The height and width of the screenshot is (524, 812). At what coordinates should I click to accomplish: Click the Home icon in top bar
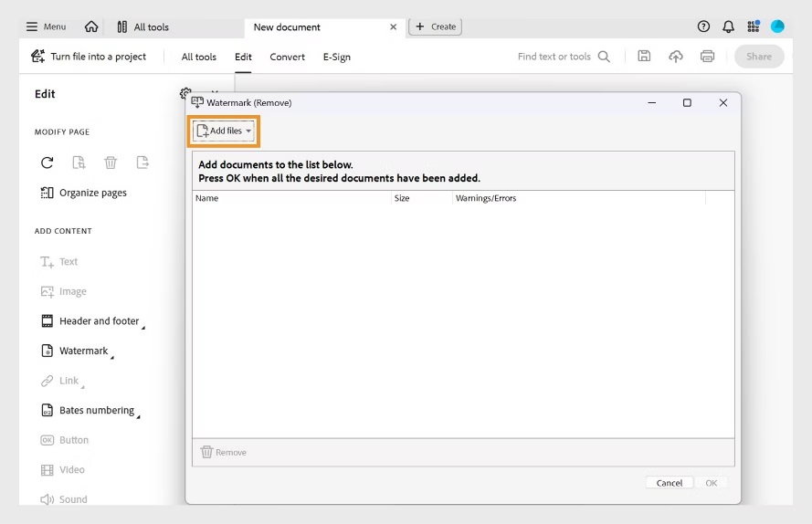91,26
